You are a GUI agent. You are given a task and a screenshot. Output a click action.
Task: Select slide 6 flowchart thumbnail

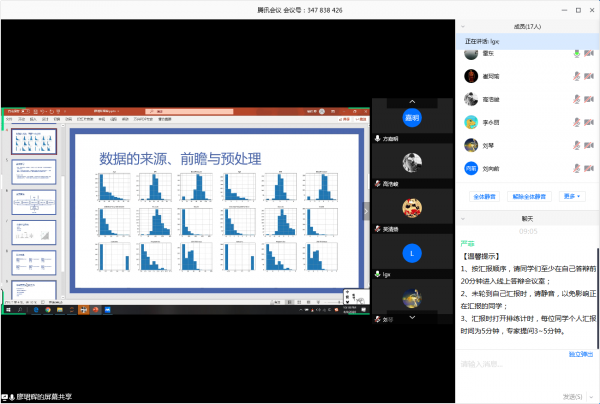34,202
